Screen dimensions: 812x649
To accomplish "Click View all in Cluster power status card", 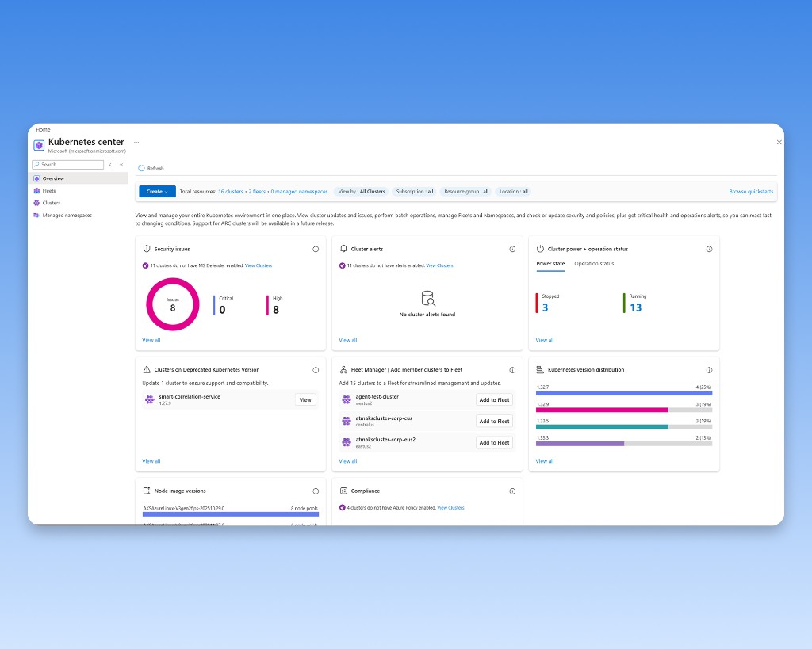I will [x=545, y=340].
